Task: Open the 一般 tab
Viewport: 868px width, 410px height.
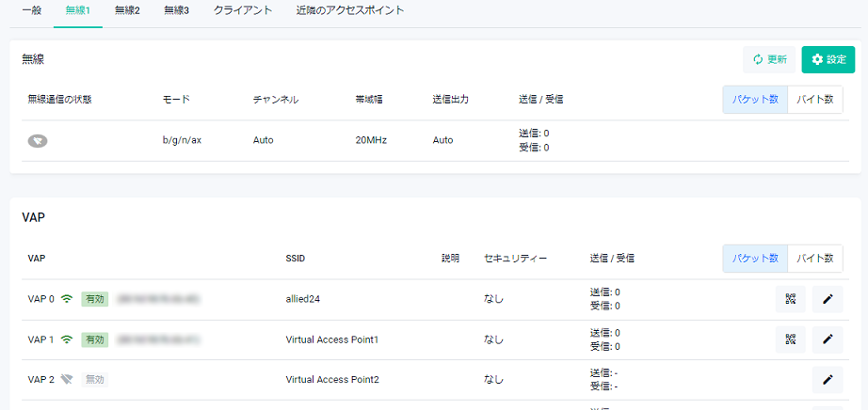Action: point(31,11)
